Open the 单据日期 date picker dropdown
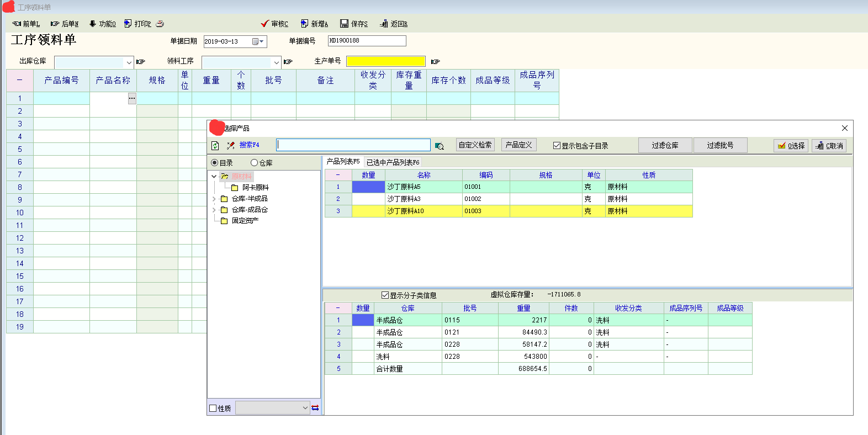 pos(261,41)
